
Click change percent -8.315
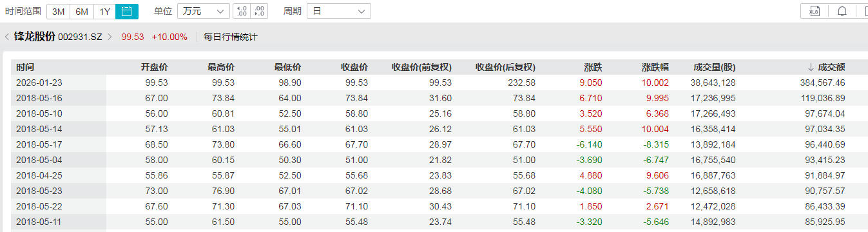(657, 144)
